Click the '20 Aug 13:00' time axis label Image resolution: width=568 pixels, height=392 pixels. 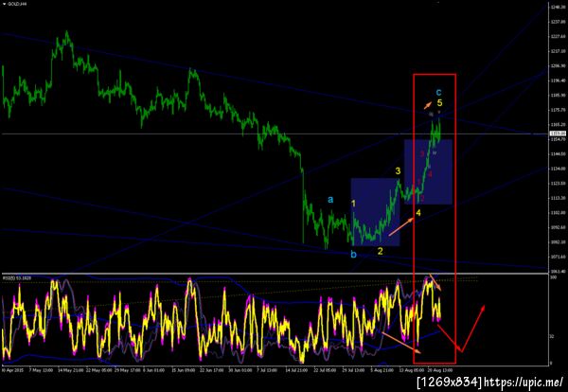point(440,370)
